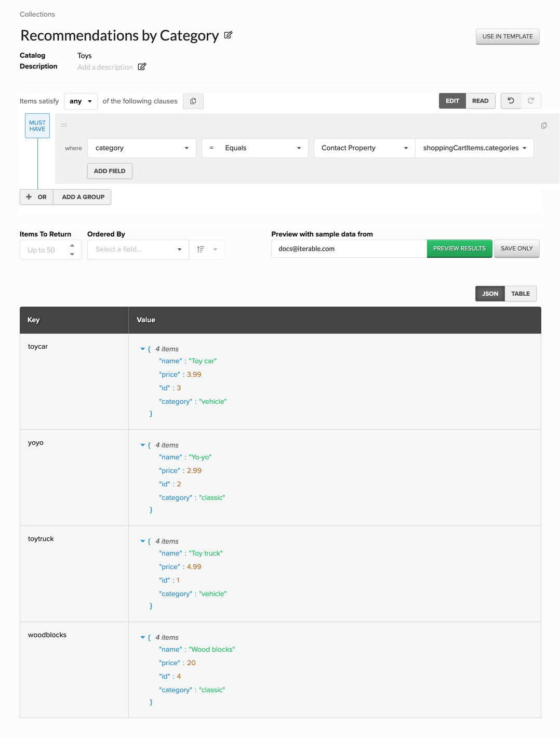Click the Key column header
This screenshot has width=560, height=738.
(74, 320)
